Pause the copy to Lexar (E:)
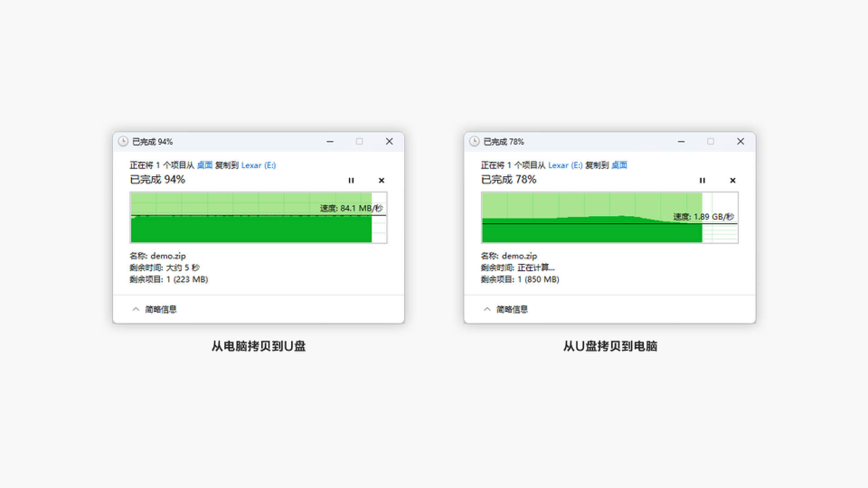 pyautogui.click(x=351, y=180)
